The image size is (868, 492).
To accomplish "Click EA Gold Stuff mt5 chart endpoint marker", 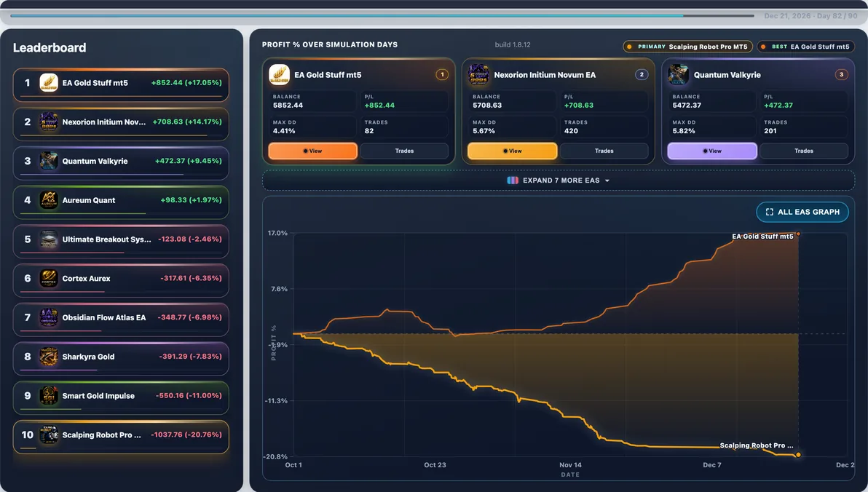I will coord(797,234).
